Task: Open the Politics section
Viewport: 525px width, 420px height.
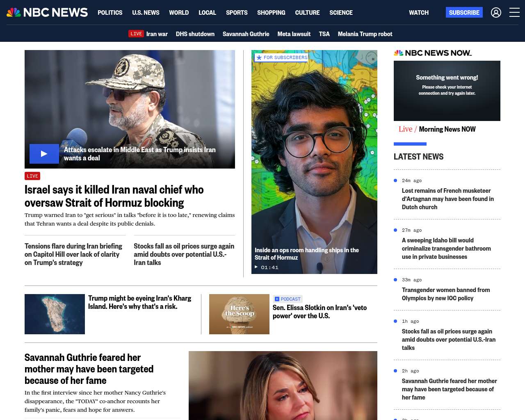Action: pos(110,13)
